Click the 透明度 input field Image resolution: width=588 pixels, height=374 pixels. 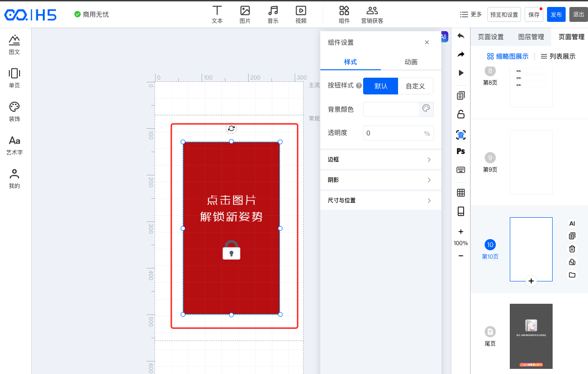[398, 133]
